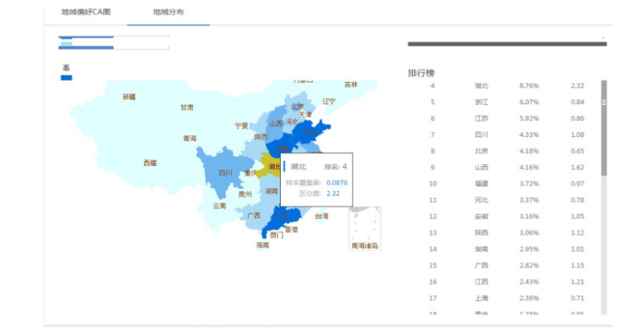Click 辽宁 province on the map

click(328, 102)
